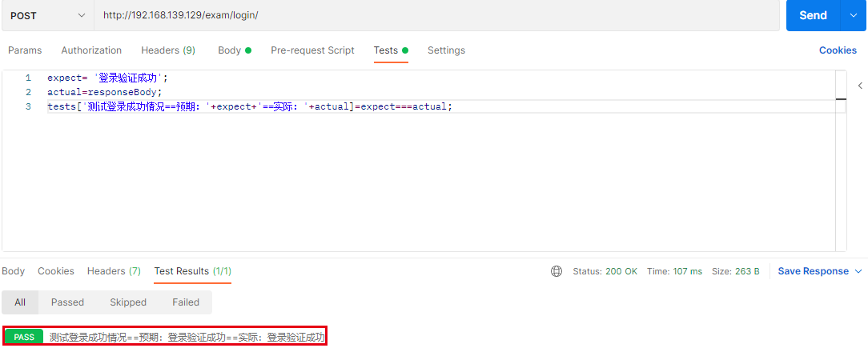Click the globe network information icon
Screen dimensions: 868x348
click(557, 271)
